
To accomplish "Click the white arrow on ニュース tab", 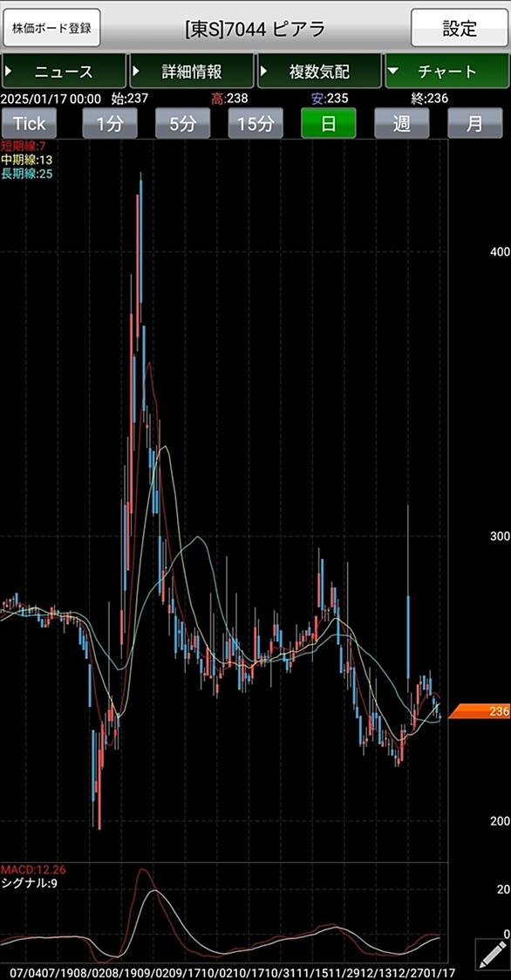I will [9, 72].
